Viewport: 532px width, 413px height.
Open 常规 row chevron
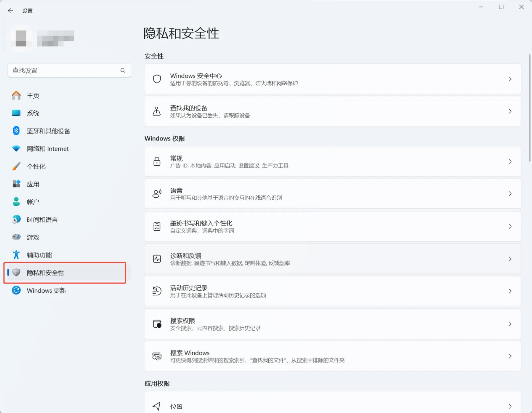pyautogui.click(x=510, y=161)
